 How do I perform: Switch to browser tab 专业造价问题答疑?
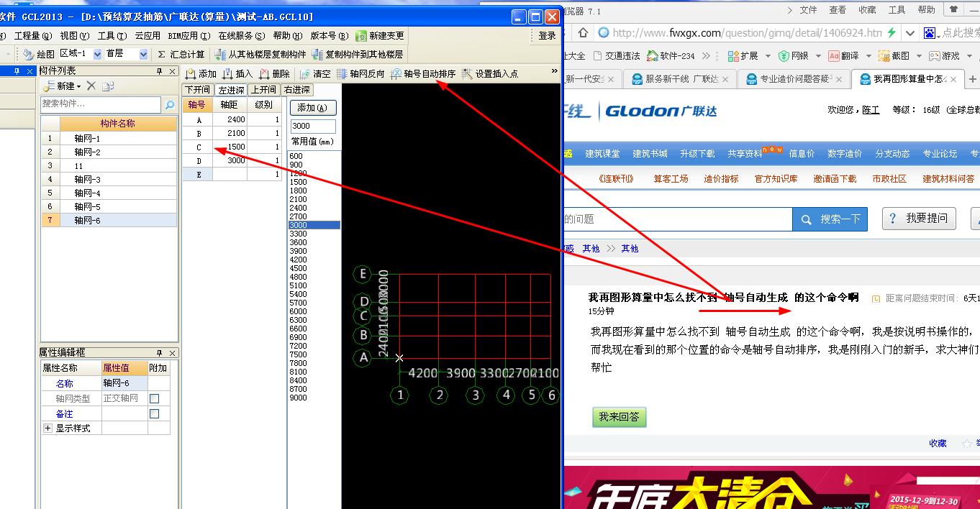[794, 79]
